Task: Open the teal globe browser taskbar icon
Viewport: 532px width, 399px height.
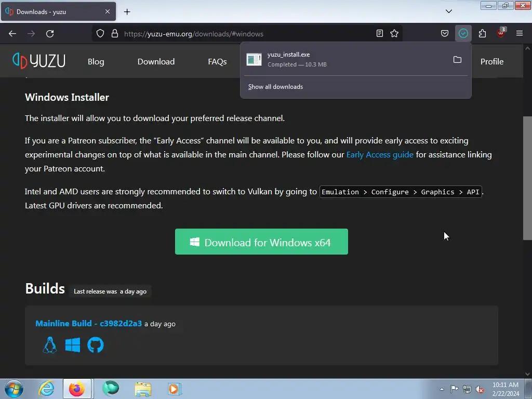Action: click(x=111, y=389)
